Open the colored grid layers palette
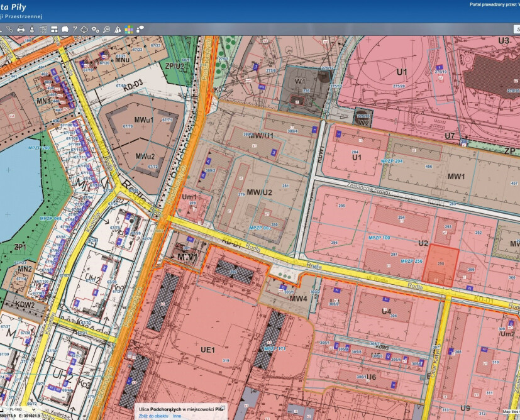 [x=128, y=29]
